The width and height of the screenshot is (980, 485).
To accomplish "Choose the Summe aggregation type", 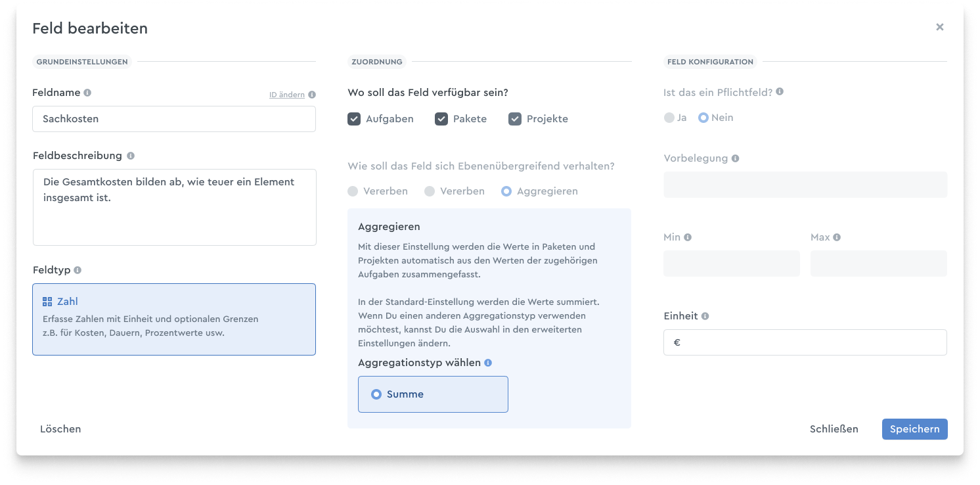I will tap(433, 394).
